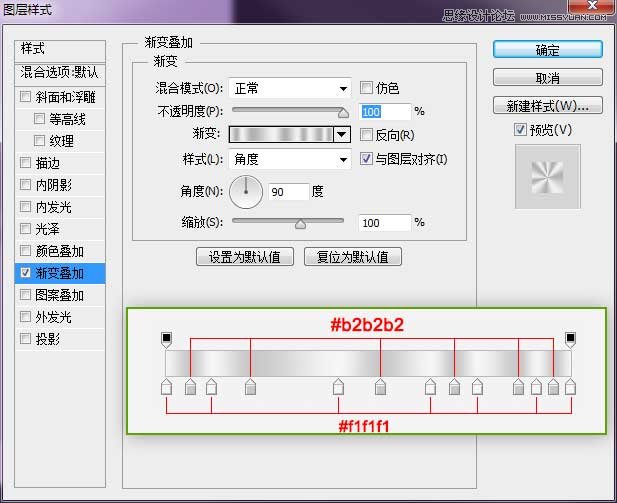The height and width of the screenshot is (503, 617).
Task: Enable the 纹理 checkbox
Action: [x=39, y=141]
